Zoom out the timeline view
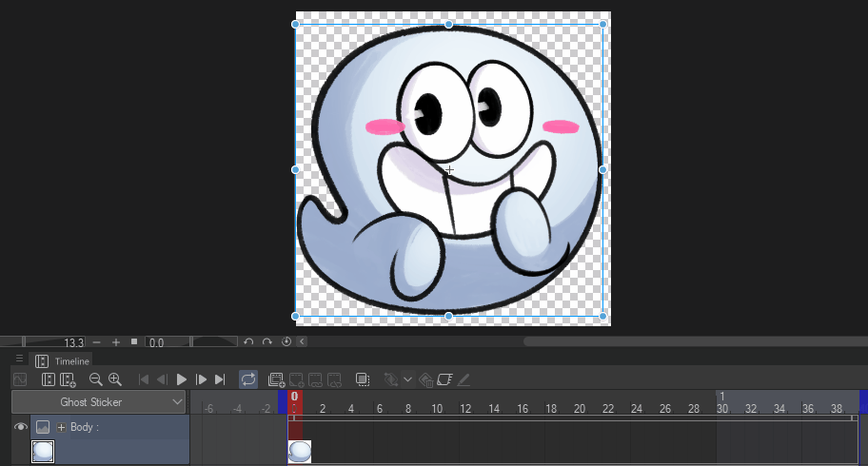 (x=95, y=379)
